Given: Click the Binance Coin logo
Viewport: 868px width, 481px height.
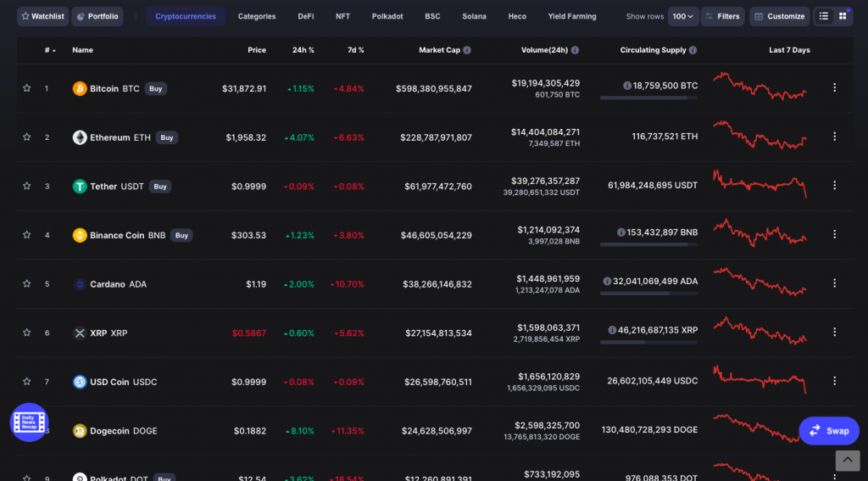Looking at the screenshot, I should pos(80,235).
